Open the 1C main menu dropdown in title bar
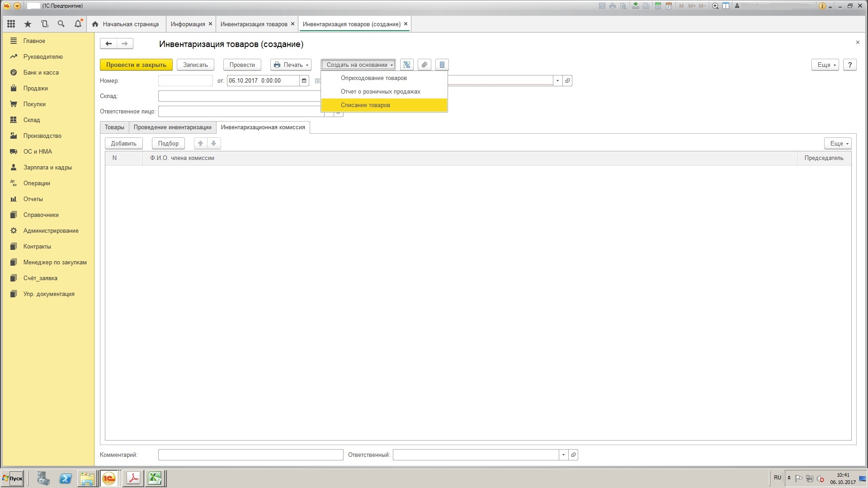The height and width of the screenshot is (488, 868). (x=17, y=6)
